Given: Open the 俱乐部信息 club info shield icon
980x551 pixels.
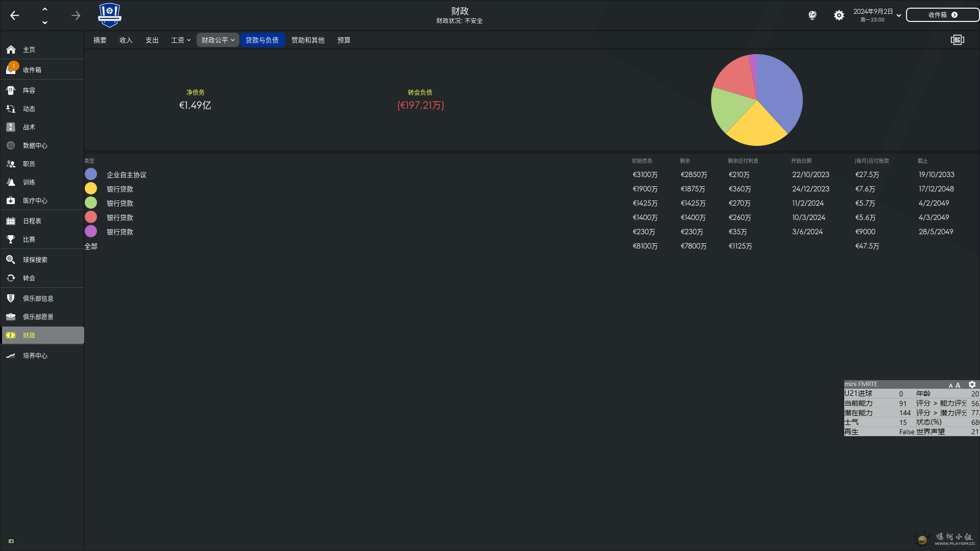Looking at the screenshot, I should tap(11, 298).
